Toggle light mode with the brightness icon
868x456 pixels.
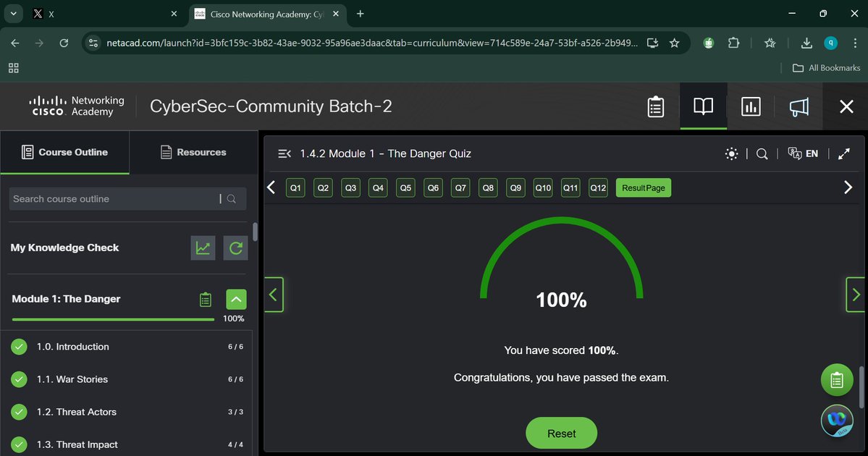tap(730, 153)
